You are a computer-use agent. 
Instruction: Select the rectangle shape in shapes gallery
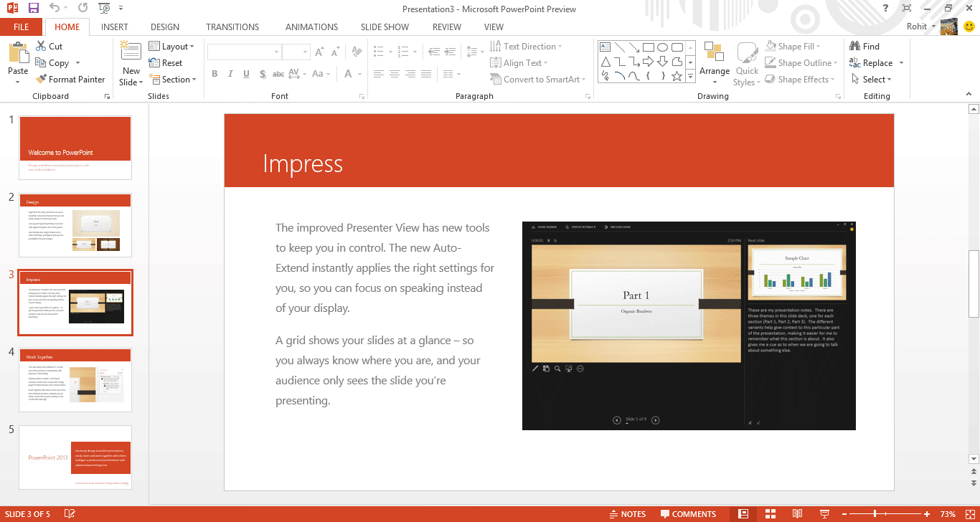648,47
